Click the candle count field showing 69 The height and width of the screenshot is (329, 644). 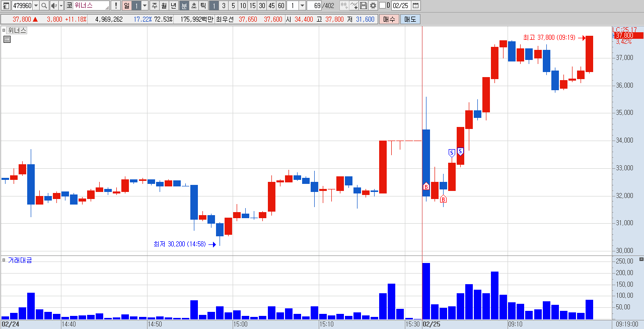pyautogui.click(x=314, y=6)
